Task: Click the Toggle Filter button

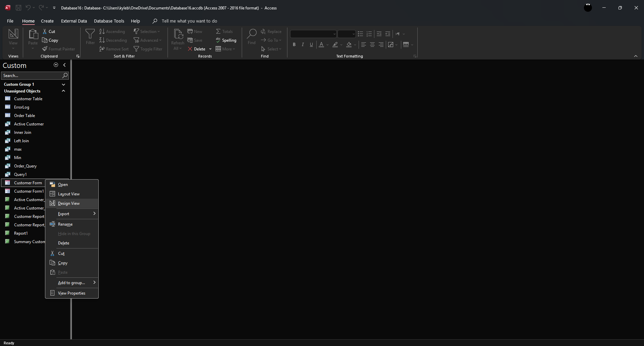Action: 148,49
